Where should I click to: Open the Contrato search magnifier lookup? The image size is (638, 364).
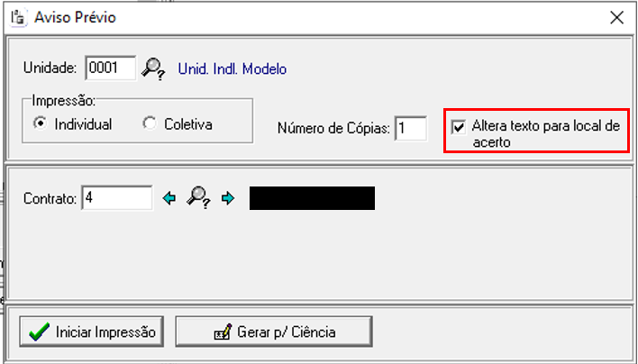(x=198, y=197)
